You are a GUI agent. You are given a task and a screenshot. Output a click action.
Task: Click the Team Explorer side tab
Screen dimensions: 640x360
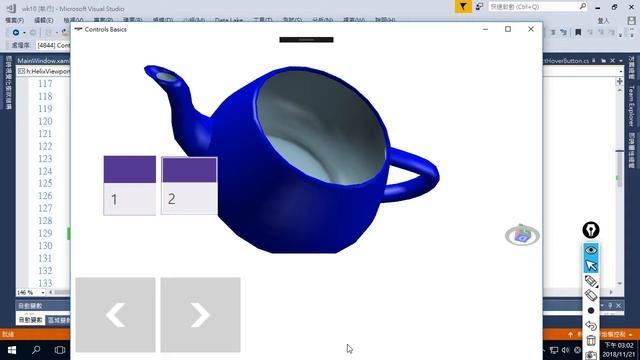(x=631, y=106)
